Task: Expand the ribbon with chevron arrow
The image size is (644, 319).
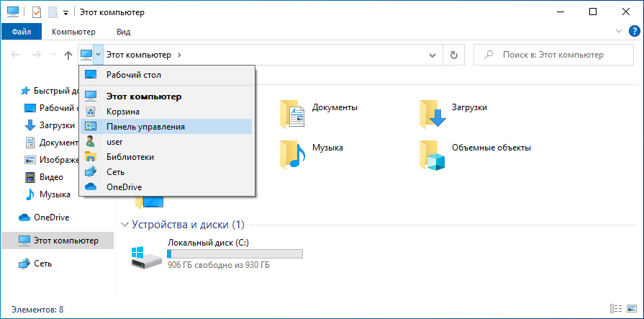Action: pyautogui.click(x=620, y=32)
